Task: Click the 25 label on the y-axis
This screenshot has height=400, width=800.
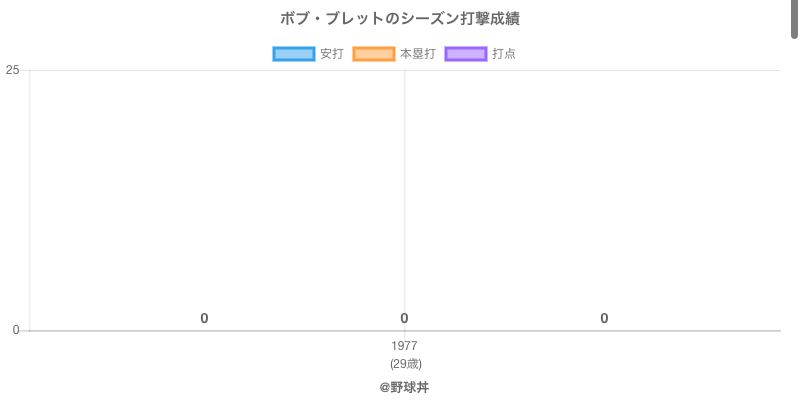Action: click(x=12, y=70)
